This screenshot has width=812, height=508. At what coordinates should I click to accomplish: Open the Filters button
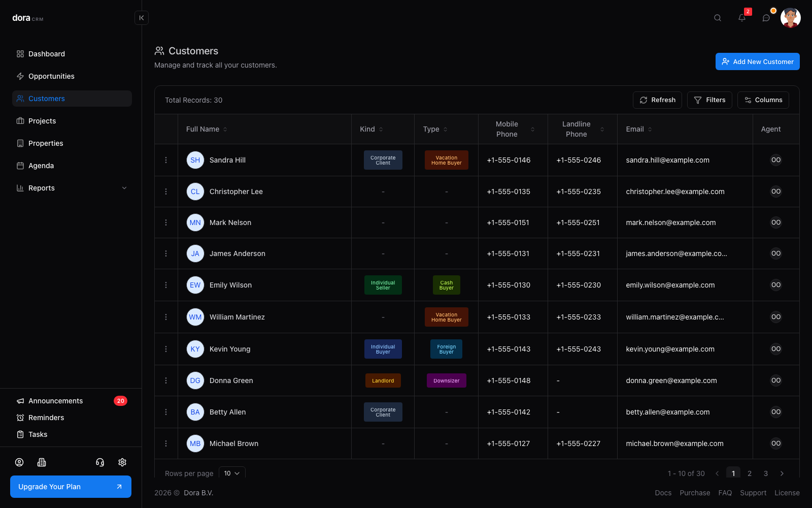710,100
